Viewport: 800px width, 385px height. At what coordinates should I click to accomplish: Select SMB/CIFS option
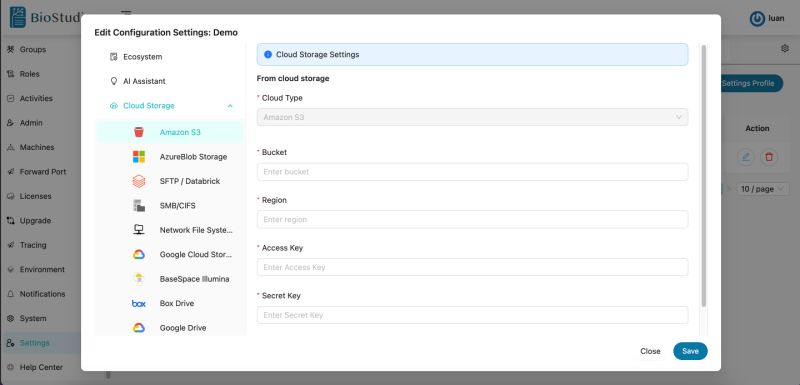pos(169,206)
